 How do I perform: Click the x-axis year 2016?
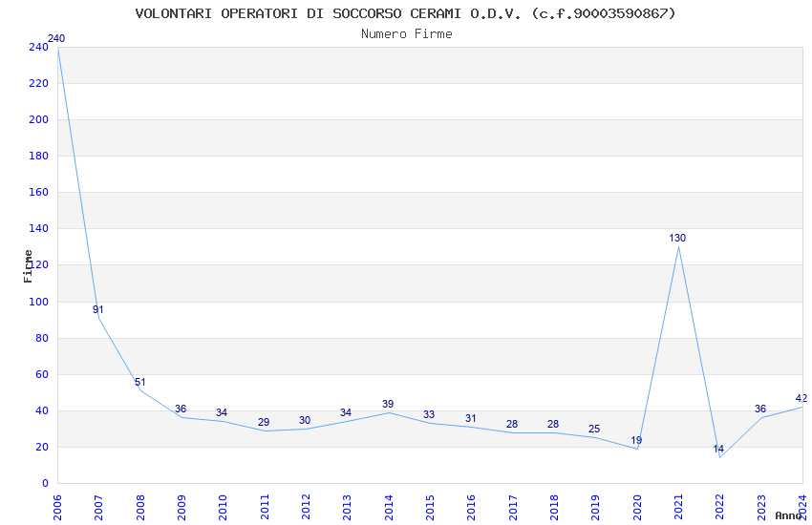472,507
